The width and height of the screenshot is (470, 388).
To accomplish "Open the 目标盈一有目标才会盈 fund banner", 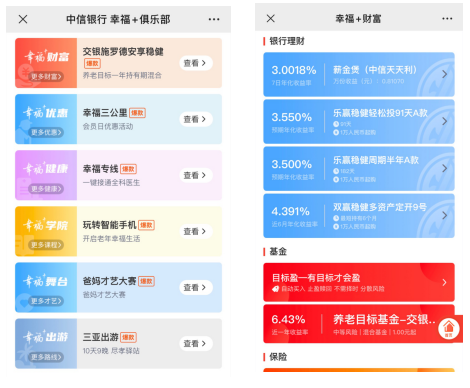I will (x=359, y=282).
